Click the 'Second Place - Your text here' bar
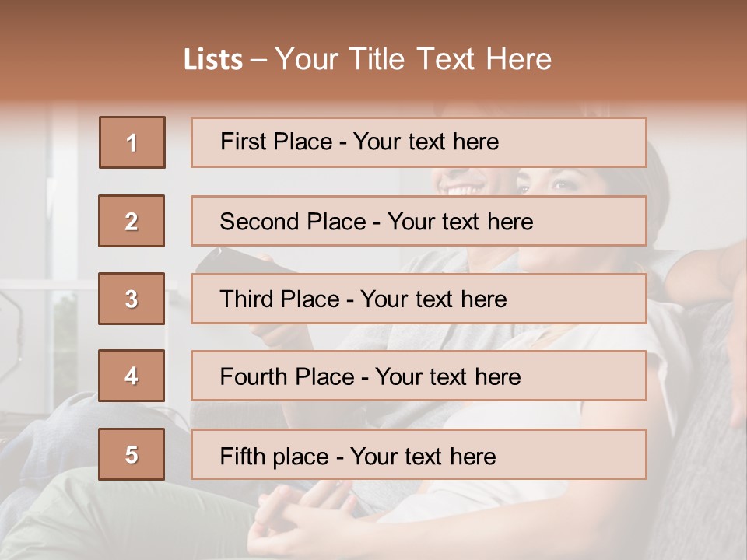 point(419,221)
